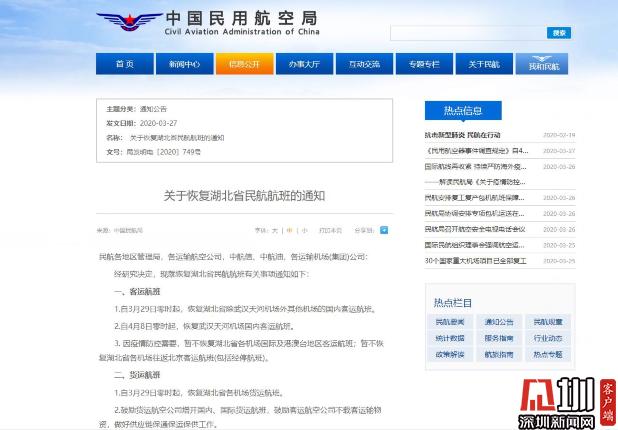The height and width of the screenshot is (430, 618).
Task: Open the 30个国家重大机场项目已全部复工 news link
Action: (x=475, y=261)
